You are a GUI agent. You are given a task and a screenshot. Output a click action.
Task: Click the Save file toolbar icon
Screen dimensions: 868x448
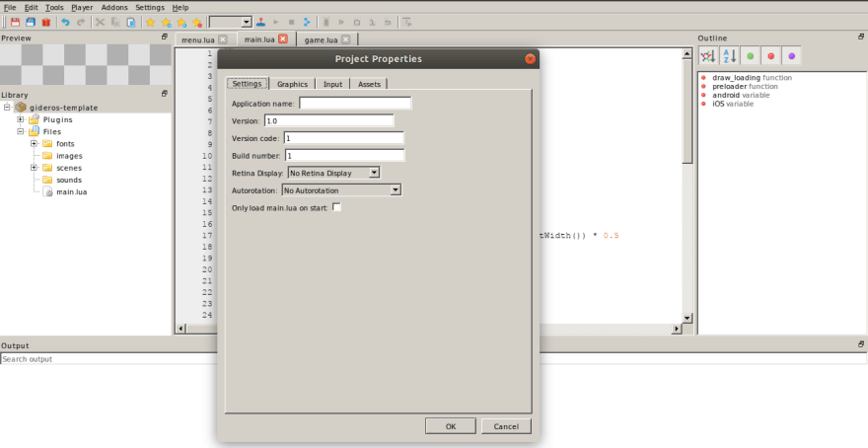tap(15, 22)
